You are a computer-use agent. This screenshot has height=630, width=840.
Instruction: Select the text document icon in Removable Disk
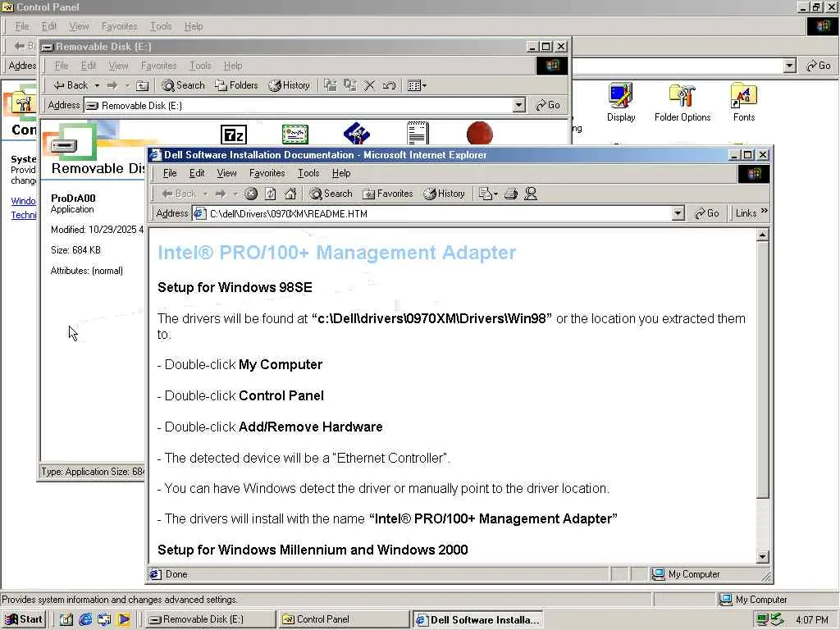(418, 133)
